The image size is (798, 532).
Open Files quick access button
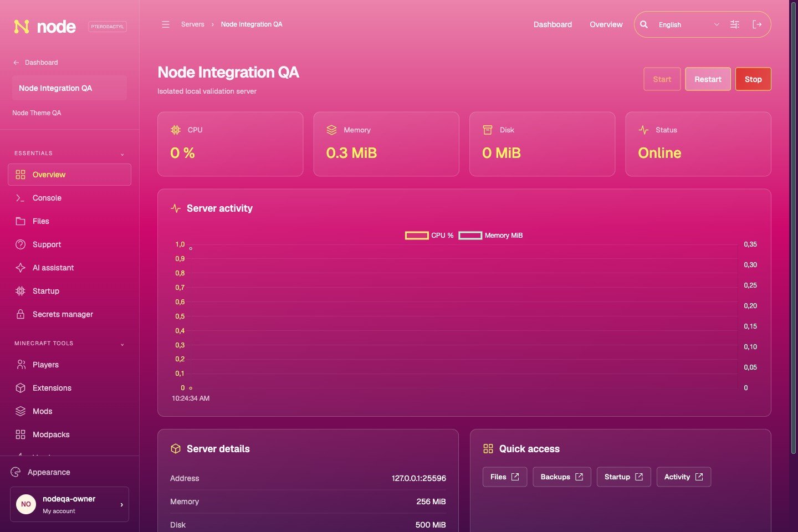coord(505,477)
